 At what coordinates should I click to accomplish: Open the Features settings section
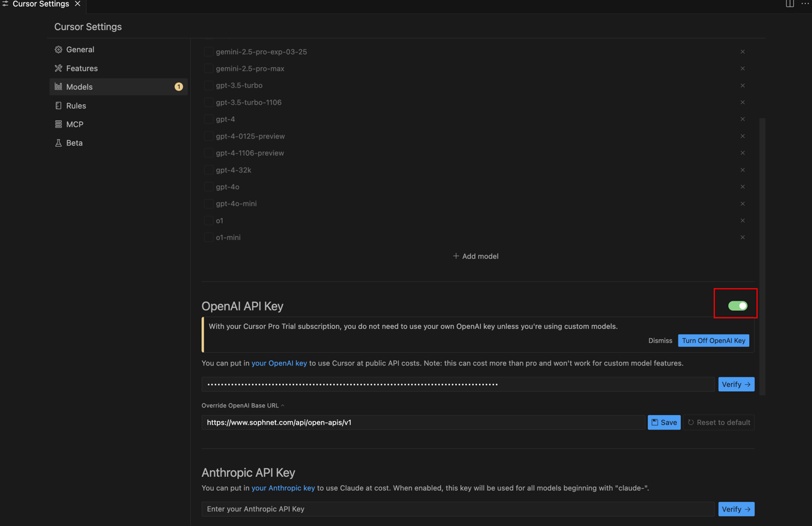119,68
